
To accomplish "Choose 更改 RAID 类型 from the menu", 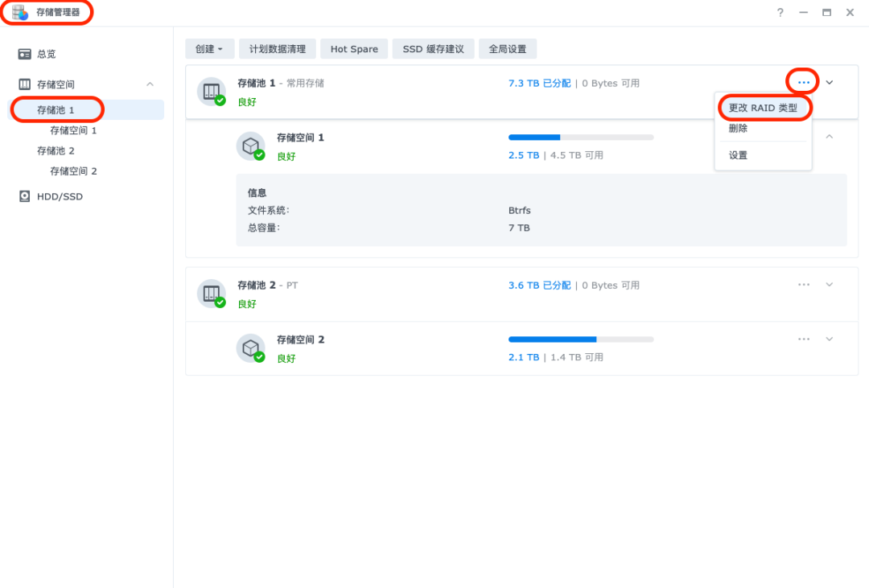I will [x=763, y=108].
